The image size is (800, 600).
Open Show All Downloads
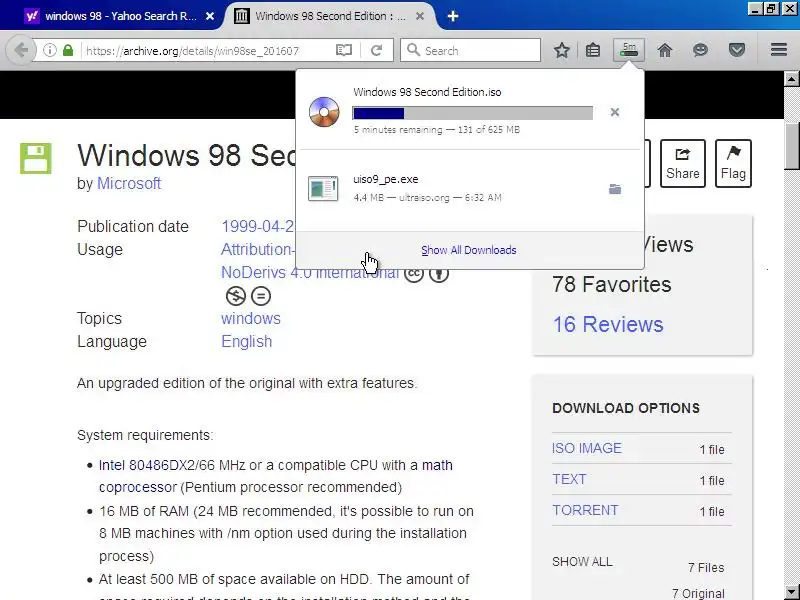pyautogui.click(x=469, y=250)
